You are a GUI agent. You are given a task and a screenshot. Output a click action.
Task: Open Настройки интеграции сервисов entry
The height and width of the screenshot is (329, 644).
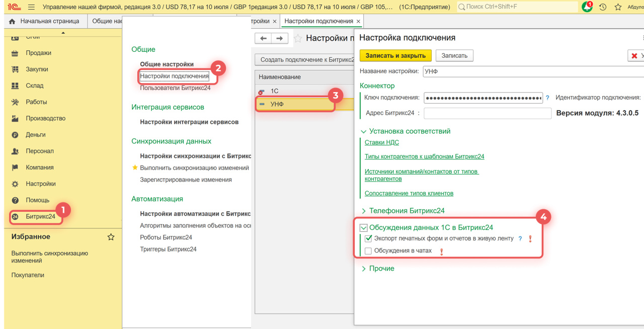189,122
